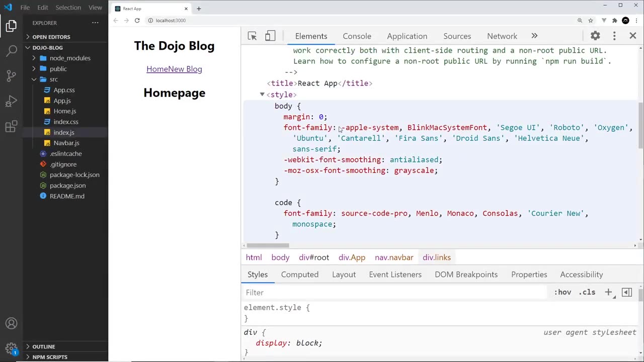
Task: Bookmark this page with the star icon
Action: 591,21
